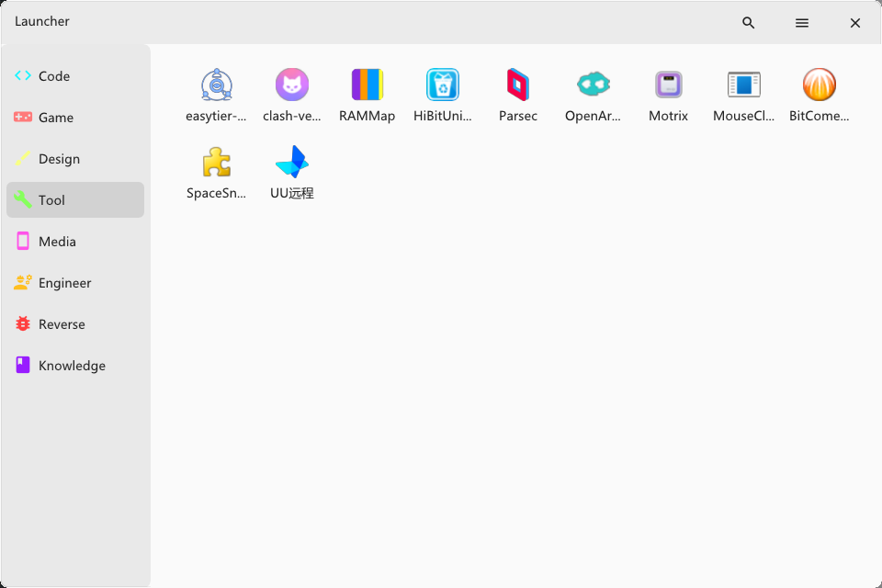This screenshot has width=882, height=588.
Task: Launch the easytier app icon
Action: click(x=217, y=85)
